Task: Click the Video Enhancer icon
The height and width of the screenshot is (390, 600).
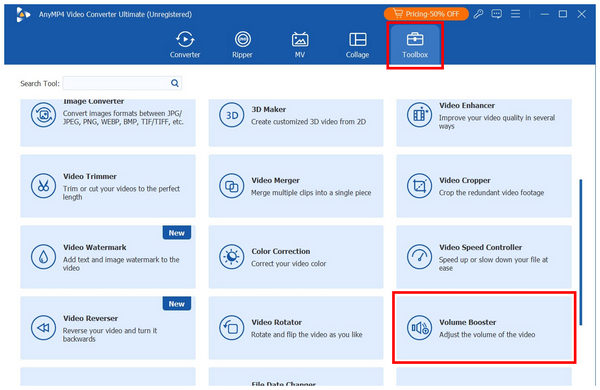Action: pyautogui.click(x=419, y=115)
